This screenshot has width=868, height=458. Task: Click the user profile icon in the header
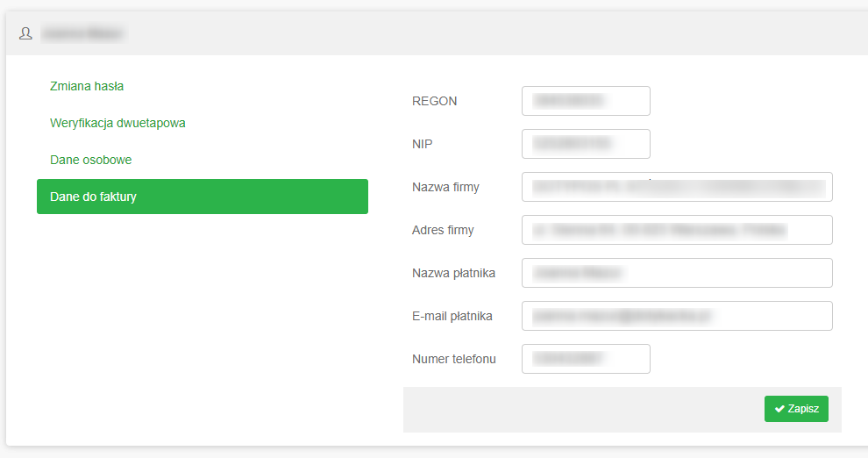click(x=25, y=33)
